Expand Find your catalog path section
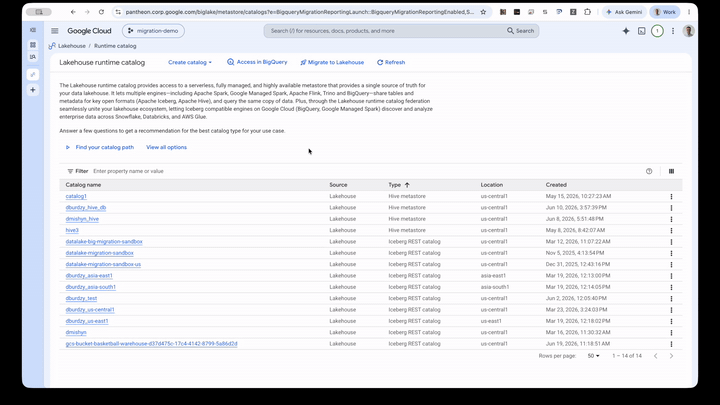The height and width of the screenshot is (405, 720). 100,147
